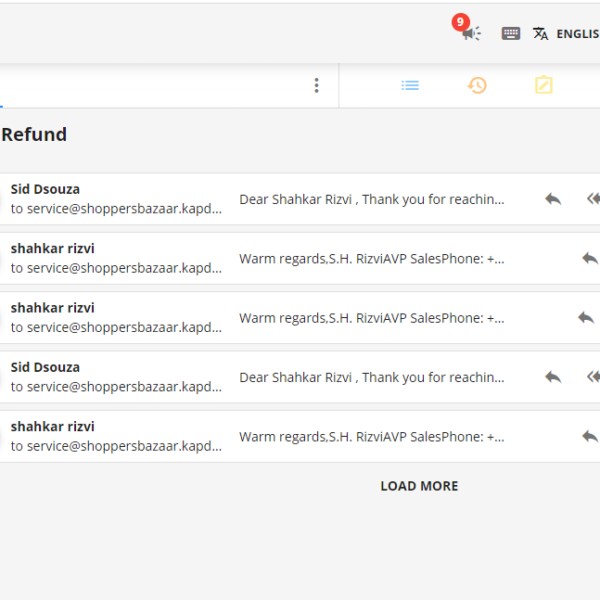Expand first Sid Dsouza message preview
600x600 pixels.
(x=372, y=199)
